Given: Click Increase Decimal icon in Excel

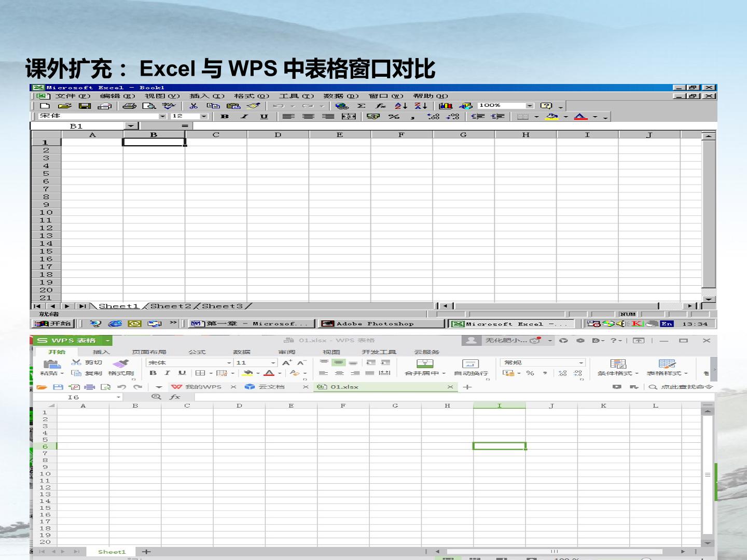Looking at the screenshot, I should [x=433, y=116].
